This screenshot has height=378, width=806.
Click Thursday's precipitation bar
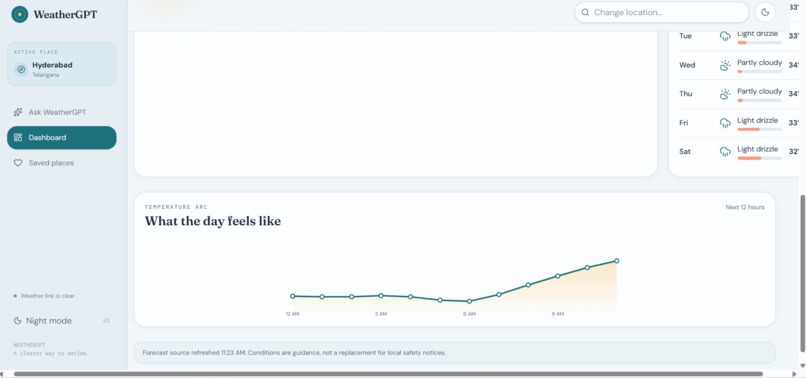tap(760, 100)
